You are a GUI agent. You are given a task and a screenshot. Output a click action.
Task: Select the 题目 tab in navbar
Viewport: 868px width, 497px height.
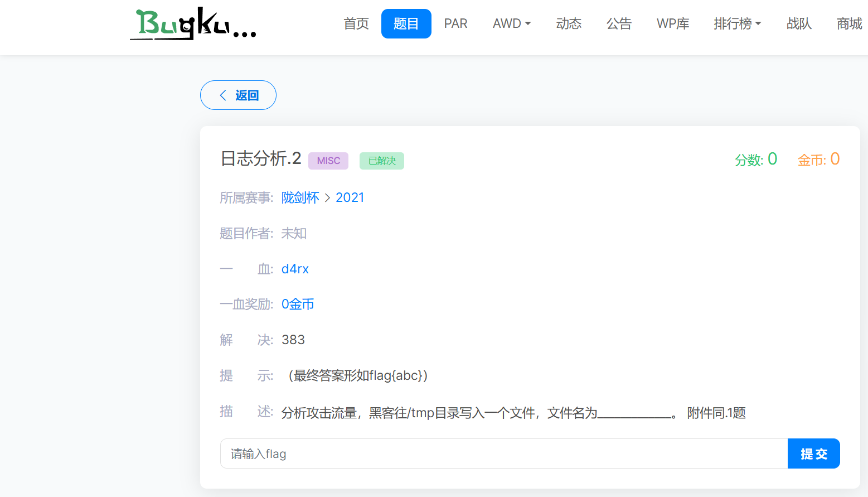tap(406, 23)
